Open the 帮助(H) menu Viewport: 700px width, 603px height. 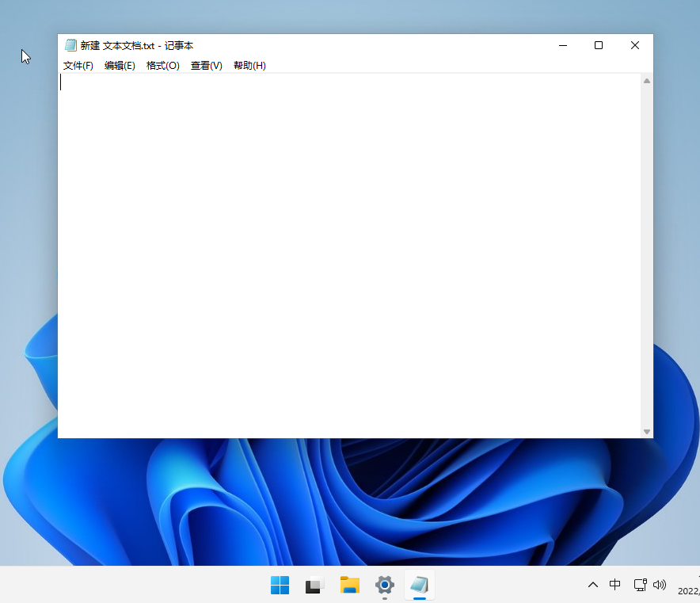[249, 66]
